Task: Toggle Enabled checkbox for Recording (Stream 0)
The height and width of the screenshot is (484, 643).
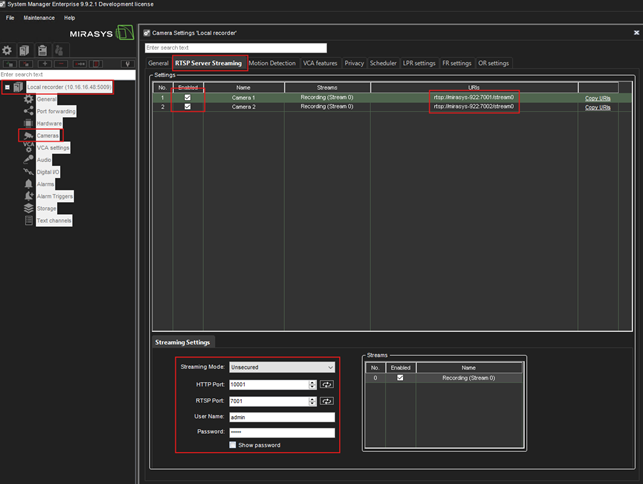Action: [400, 378]
